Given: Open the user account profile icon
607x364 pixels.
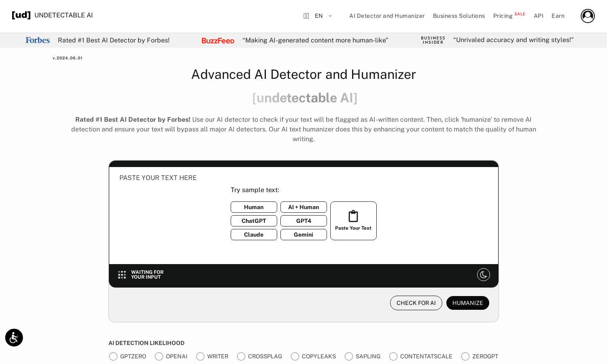Looking at the screenshot, I should [588, 16].
